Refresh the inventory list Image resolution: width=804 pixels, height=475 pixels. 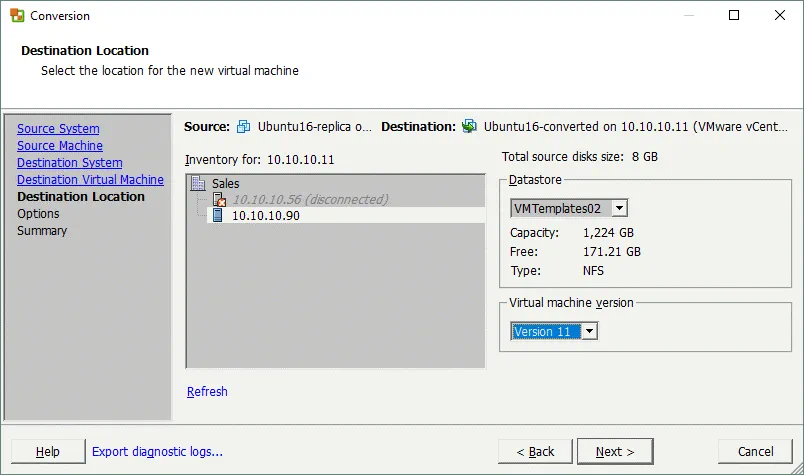click(x=207, y=392)
